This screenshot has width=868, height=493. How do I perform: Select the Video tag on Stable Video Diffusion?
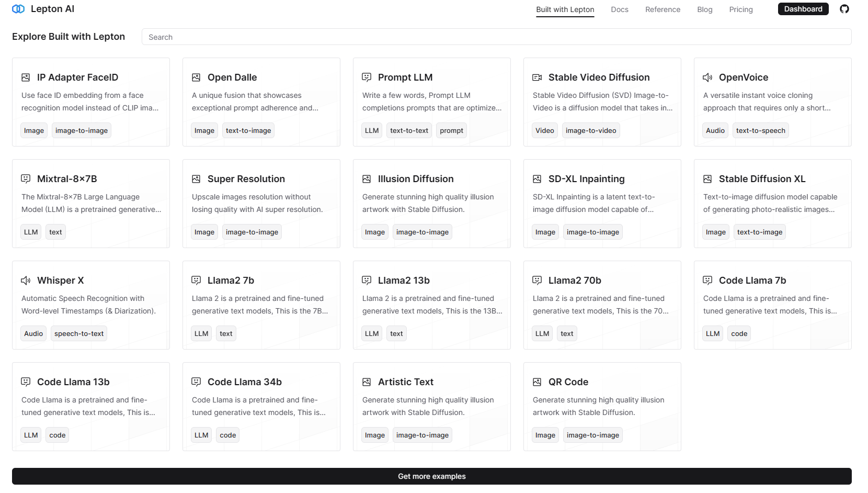(545, 130)
